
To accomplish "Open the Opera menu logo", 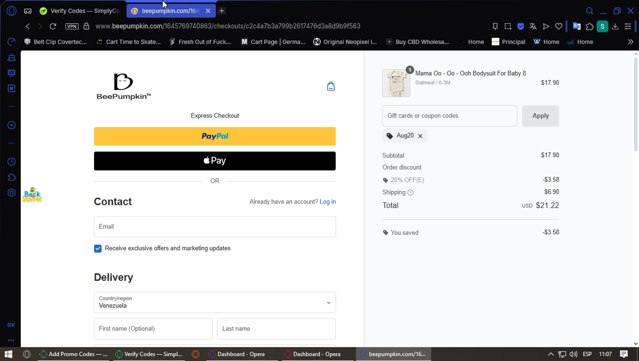I will tap(11, 11).
